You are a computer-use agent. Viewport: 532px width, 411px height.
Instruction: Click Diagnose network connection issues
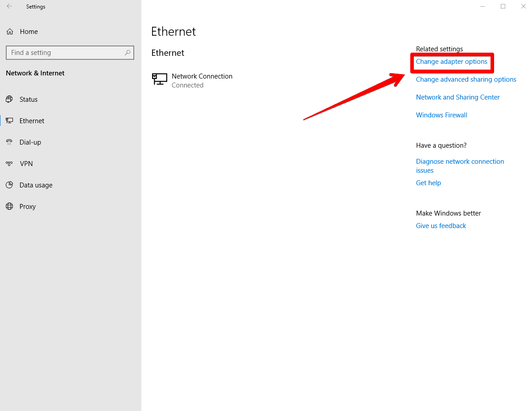click(x=460, y=166)
